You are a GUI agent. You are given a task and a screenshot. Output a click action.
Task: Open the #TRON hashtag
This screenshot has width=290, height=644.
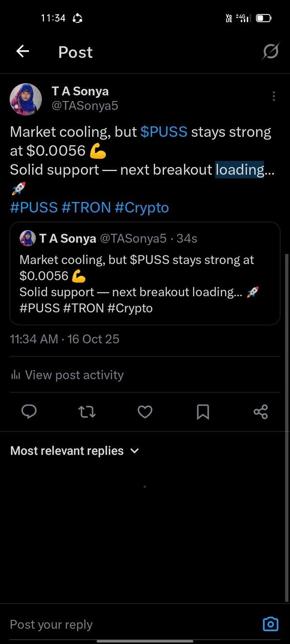86,207
